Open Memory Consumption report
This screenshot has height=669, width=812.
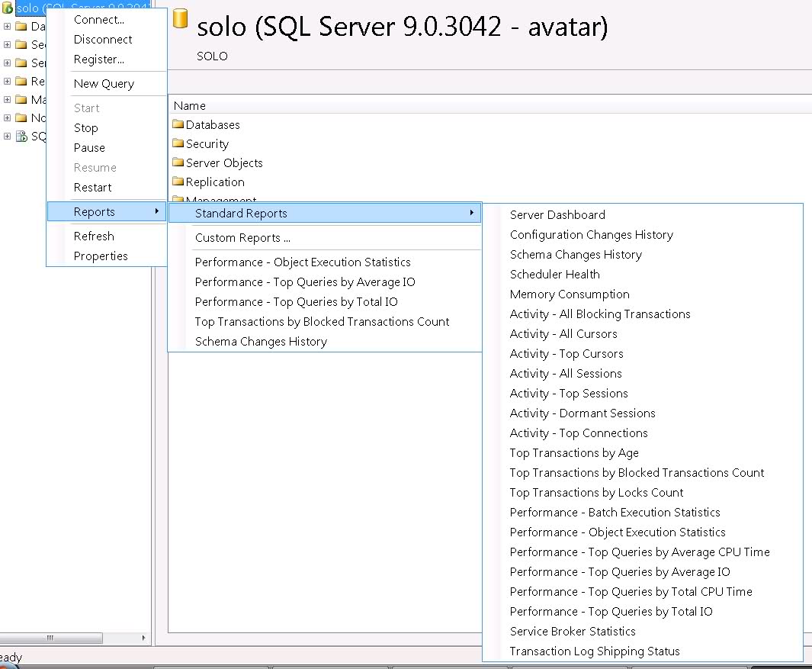click(570, 294)
